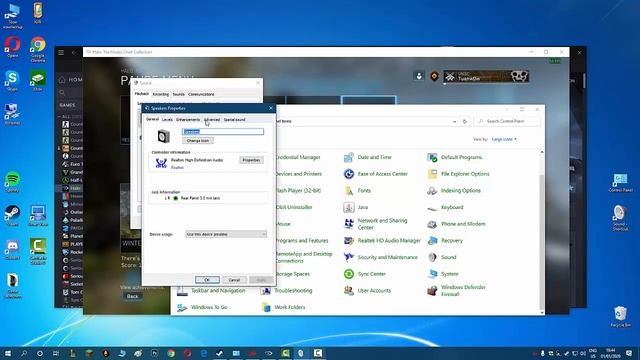Click the orange medal icon in Halo header
Viewport: 640px width, 360px height.
[434, 76]
